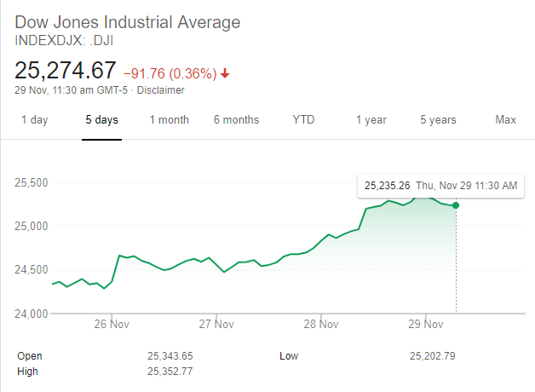Click the 25,235.26 price tooltip
Image resolution: width=535 pixels, height=392 pixels.
coord(388,186)
